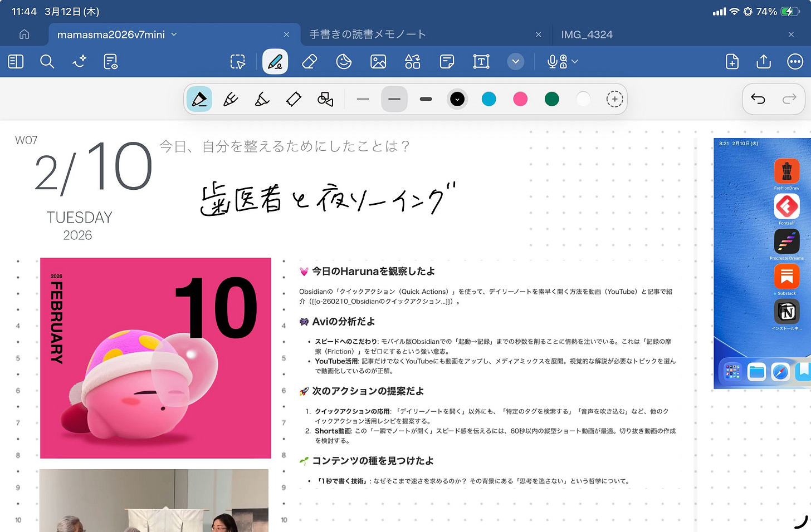Tap the FashionDraw app icon in screenshot
The height and width of the screenshot is (532, 811).
(x=786, y=171)
